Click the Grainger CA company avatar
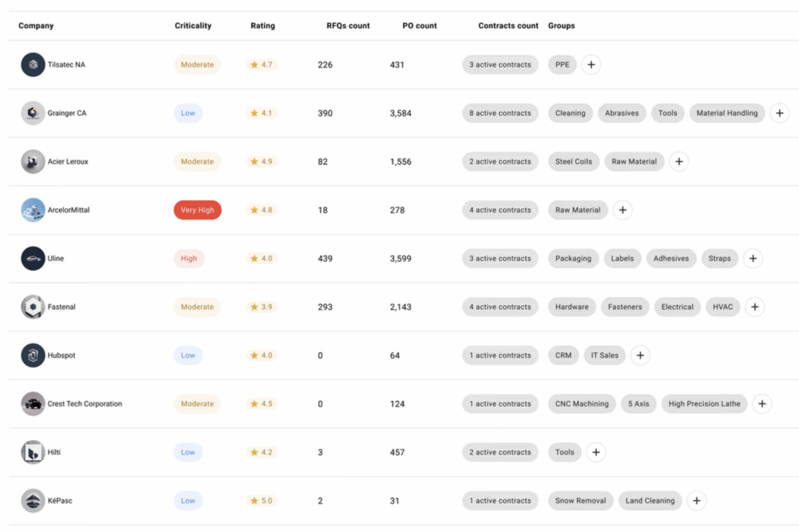Image resolution: width=799 pixels, height=532 pixels. click(33, 113)
